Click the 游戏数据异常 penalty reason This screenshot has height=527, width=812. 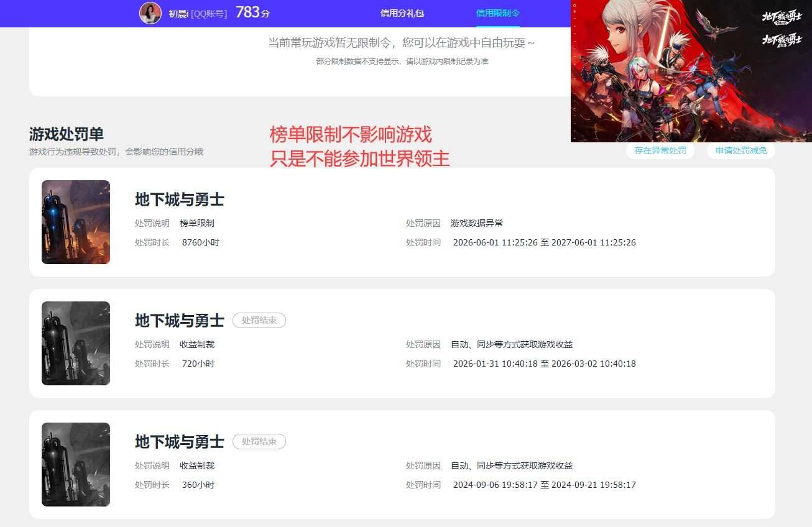click(477, 223)
